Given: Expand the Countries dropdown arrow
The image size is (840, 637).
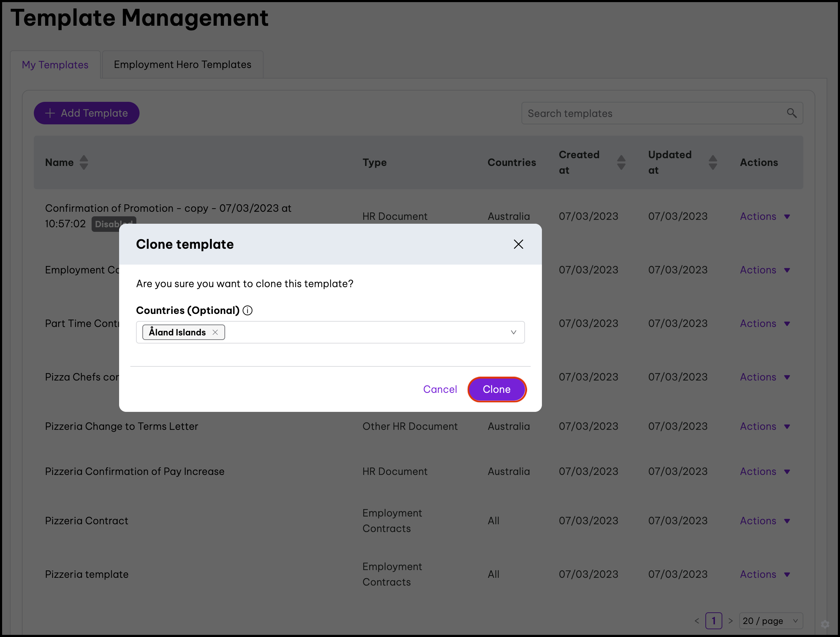Looking at the screenshot, I should tap(513, 332).
